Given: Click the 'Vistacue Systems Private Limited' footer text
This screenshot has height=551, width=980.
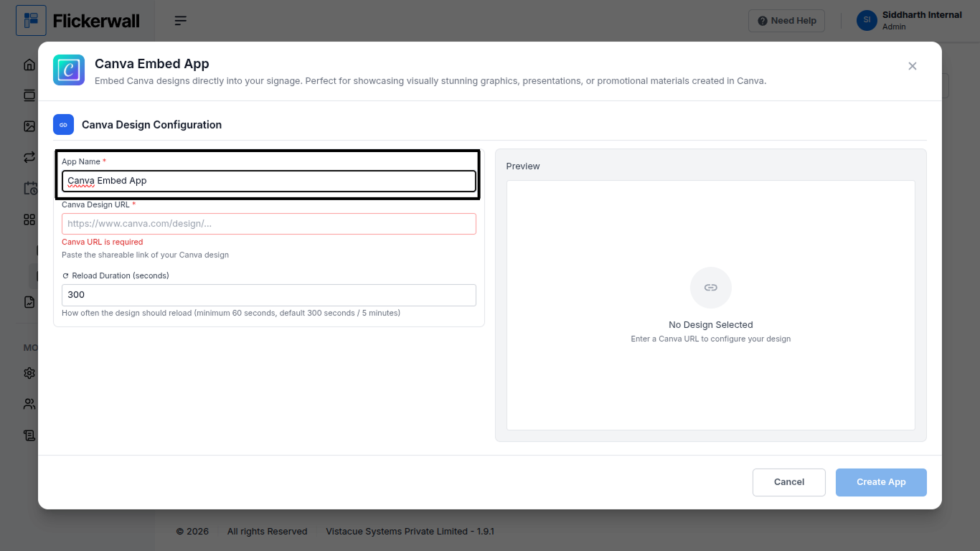Looking at the screenshot, I should [410, 532].
